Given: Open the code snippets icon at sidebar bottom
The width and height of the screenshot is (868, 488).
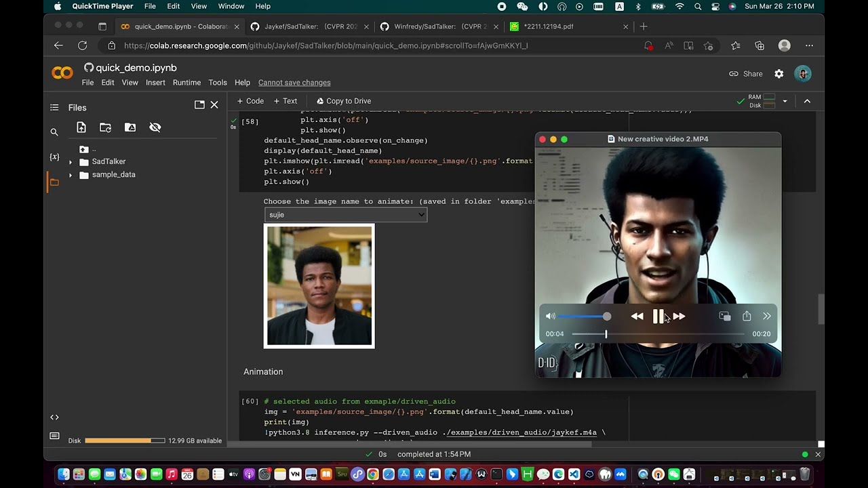Looking at the screenshot, I should [54, 417].
